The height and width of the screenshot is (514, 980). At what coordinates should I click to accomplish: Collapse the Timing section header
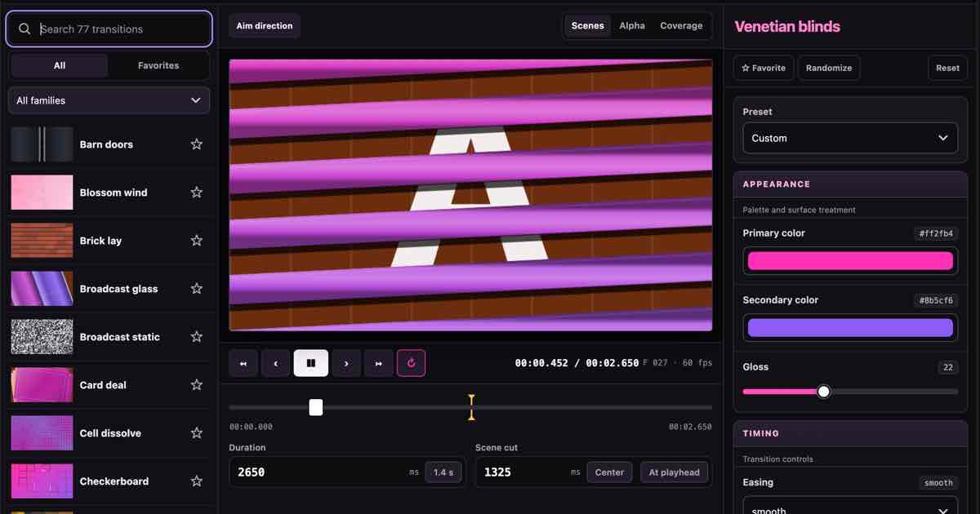(850, 433)
